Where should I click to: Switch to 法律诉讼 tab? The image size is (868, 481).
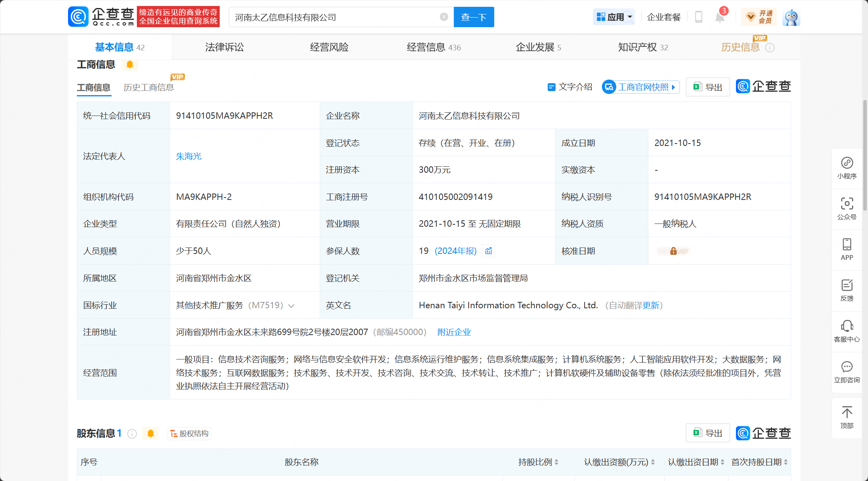point(225,47)
